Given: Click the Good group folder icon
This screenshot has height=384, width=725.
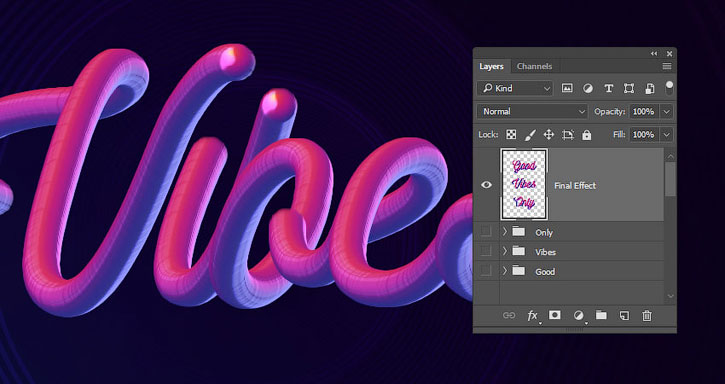Looking at the screenshot, I should coord(519,271).
